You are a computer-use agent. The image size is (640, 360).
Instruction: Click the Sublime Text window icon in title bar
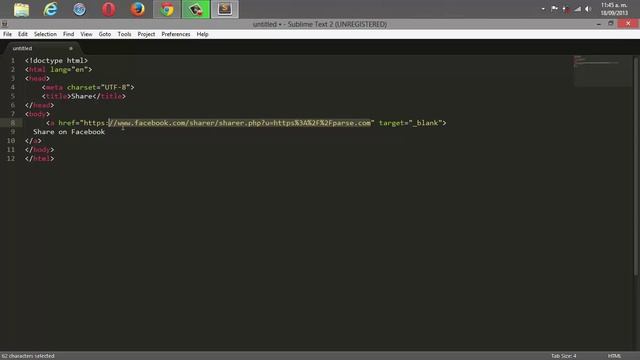(4, 24)
